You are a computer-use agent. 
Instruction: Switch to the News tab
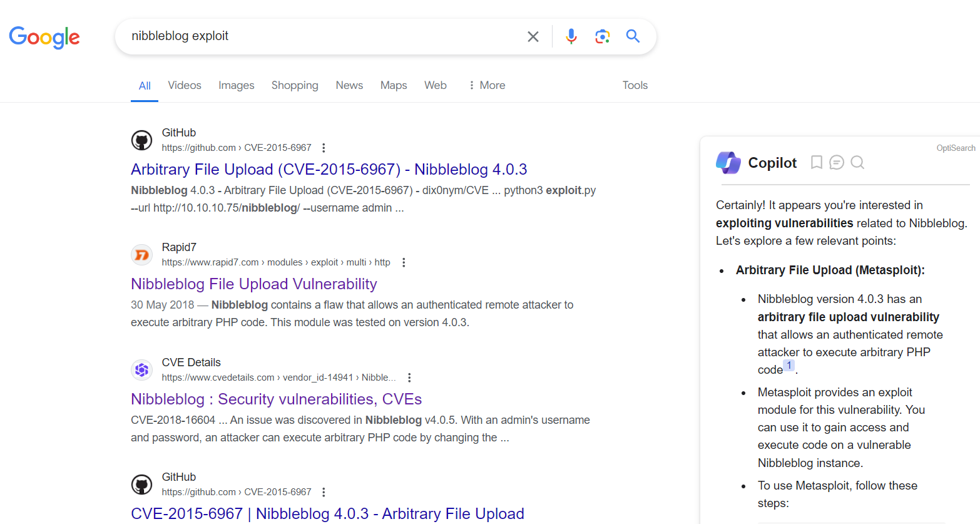click(x=349, y=85)
